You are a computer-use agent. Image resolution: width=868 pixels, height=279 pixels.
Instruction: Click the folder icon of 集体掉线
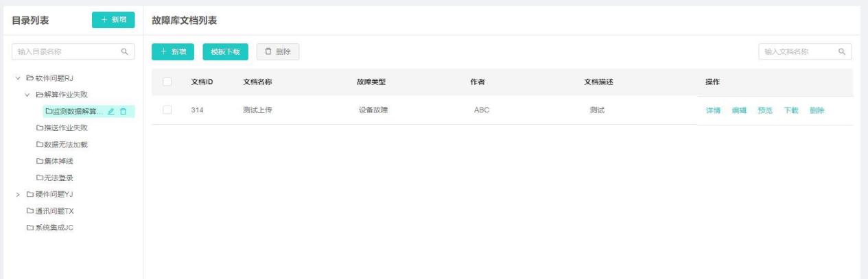pyautogui.click(x=39, y=161)
